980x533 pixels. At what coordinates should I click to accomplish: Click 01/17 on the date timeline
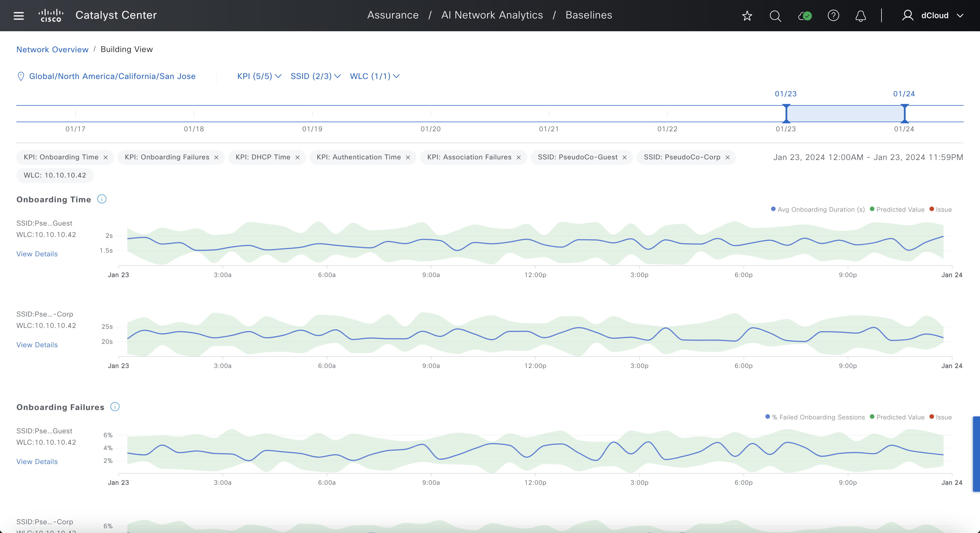tap(75, 129)
